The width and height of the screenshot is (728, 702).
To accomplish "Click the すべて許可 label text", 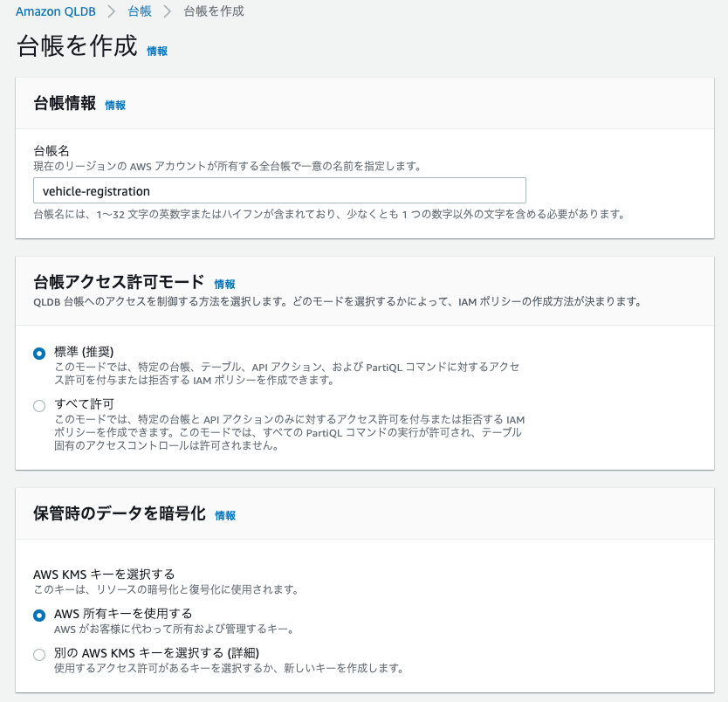I will pos(84,404).
